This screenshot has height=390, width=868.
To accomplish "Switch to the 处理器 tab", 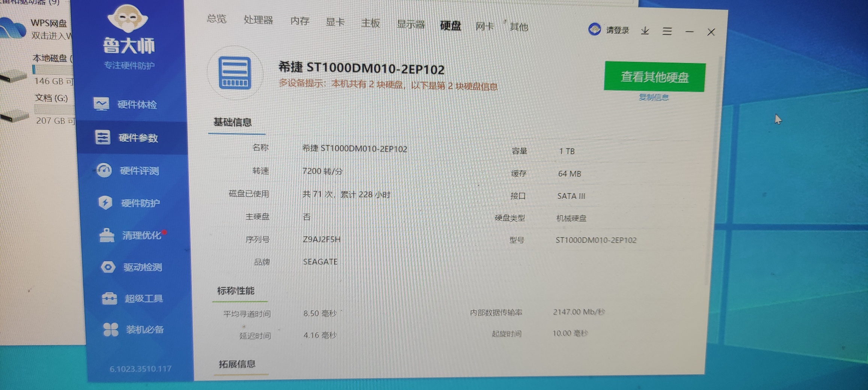I will tap(258, 20).
